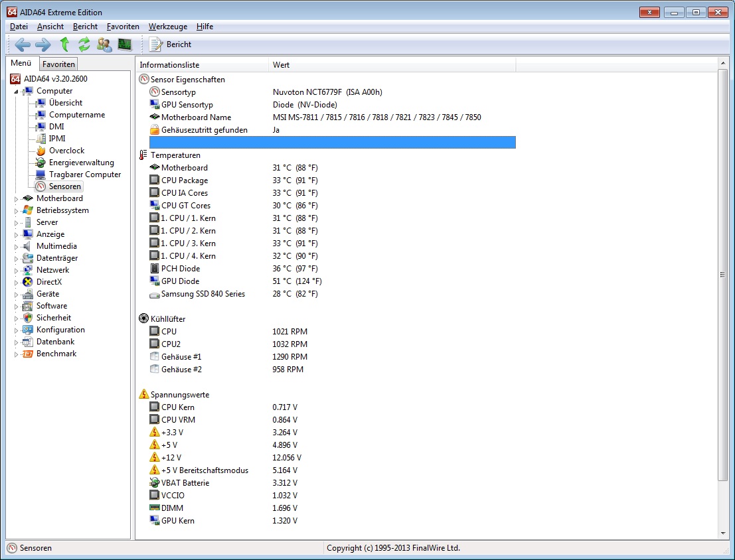
Task: Open the users icon in the toolbar
Action: (104, 44)
